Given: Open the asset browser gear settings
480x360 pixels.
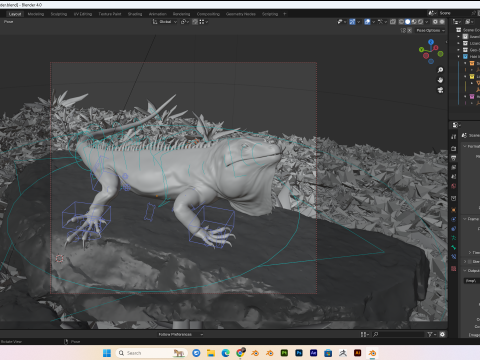Looking at the screenshot, I should pos(442,334).
